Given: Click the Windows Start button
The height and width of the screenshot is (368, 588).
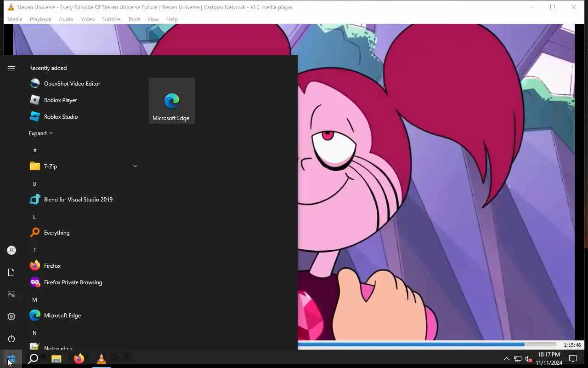Looking at the screenshot, I should coord(11,359).
